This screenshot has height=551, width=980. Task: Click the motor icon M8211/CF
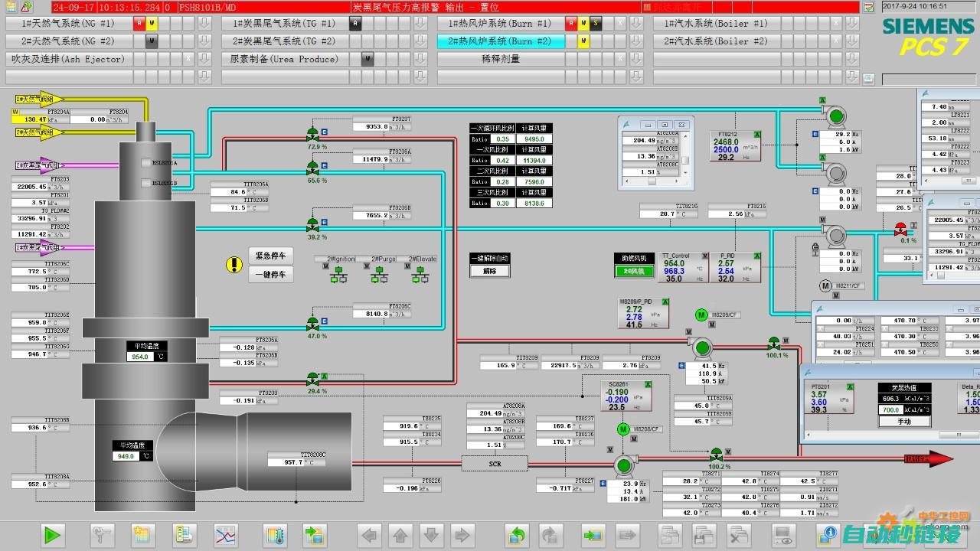(x=825, y=285)
